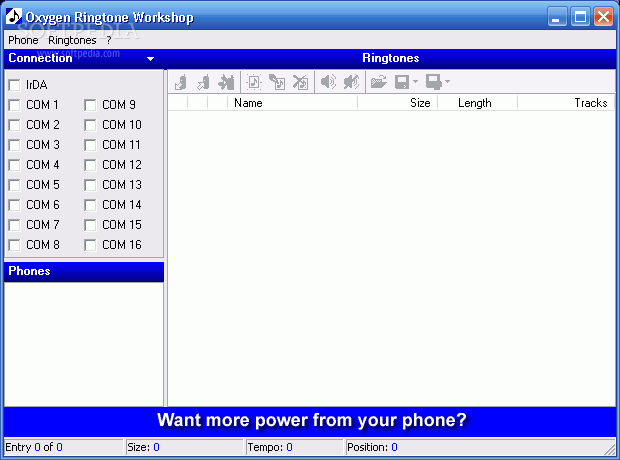Check the COM 13 port box
This screenshot has width=620, height=460.
(90, 185)
